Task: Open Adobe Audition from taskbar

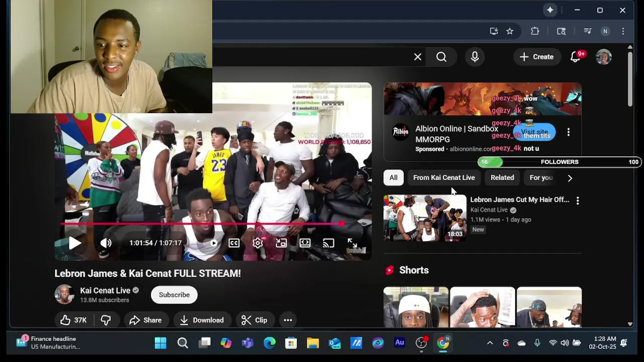Action: (399, 343)
